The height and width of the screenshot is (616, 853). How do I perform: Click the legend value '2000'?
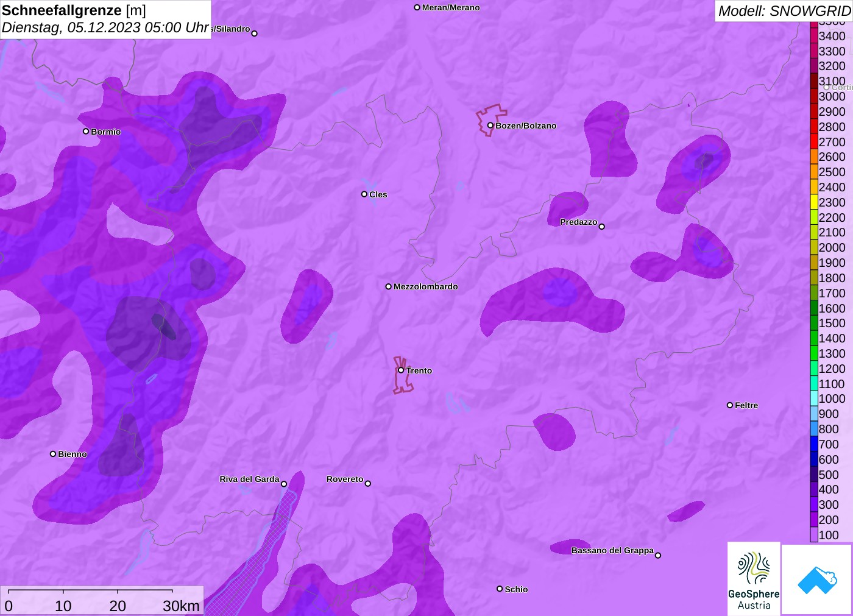tap(832, 247)
